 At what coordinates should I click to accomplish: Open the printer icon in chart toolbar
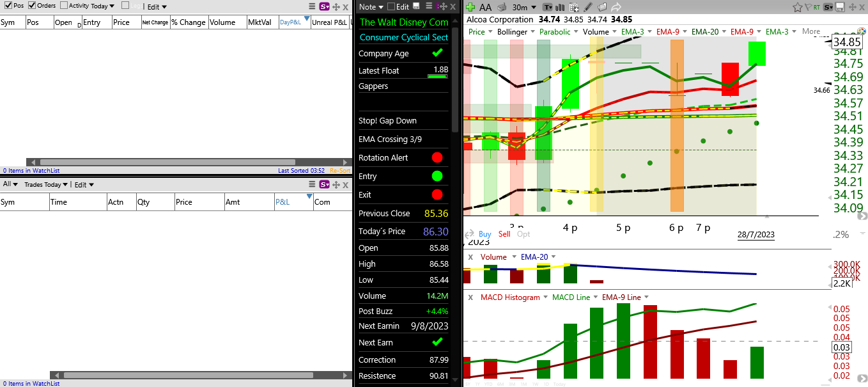502,7
